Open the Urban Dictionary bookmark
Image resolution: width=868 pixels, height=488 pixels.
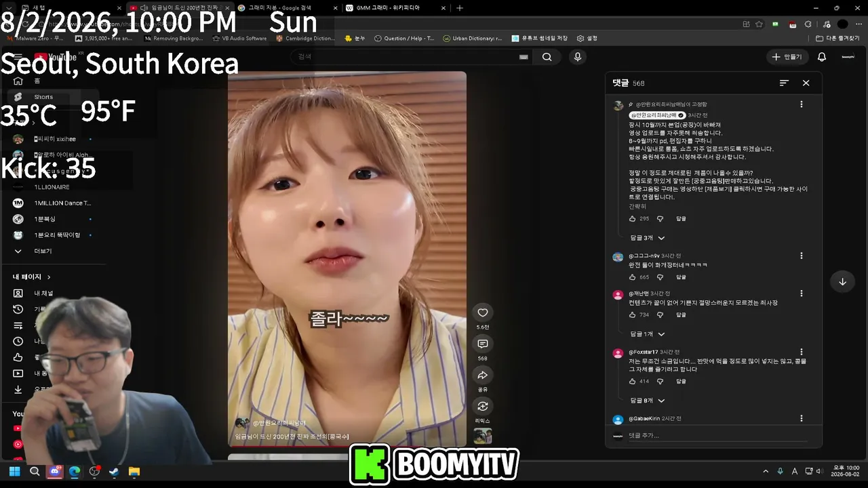pos(473,39)
